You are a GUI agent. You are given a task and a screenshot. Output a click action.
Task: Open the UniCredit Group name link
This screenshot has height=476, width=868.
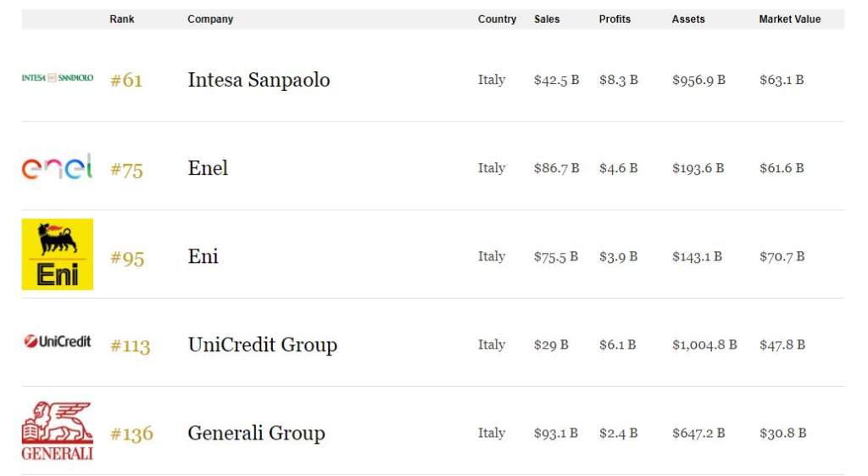[263, 344]
